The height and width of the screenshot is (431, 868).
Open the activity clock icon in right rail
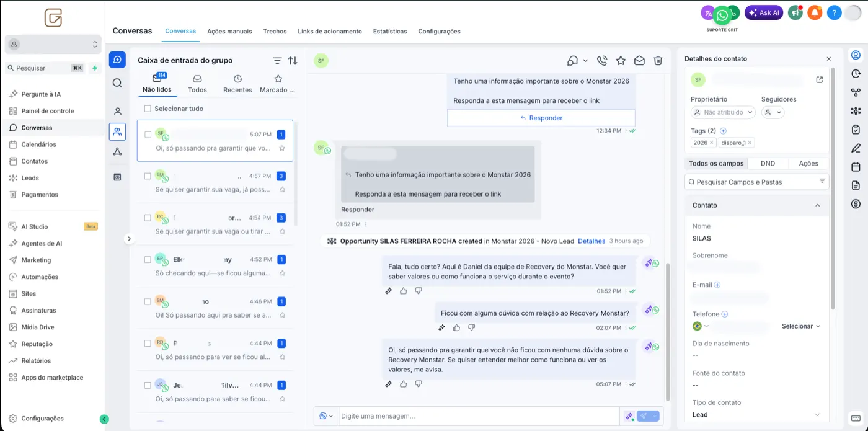tap(856, 74)
